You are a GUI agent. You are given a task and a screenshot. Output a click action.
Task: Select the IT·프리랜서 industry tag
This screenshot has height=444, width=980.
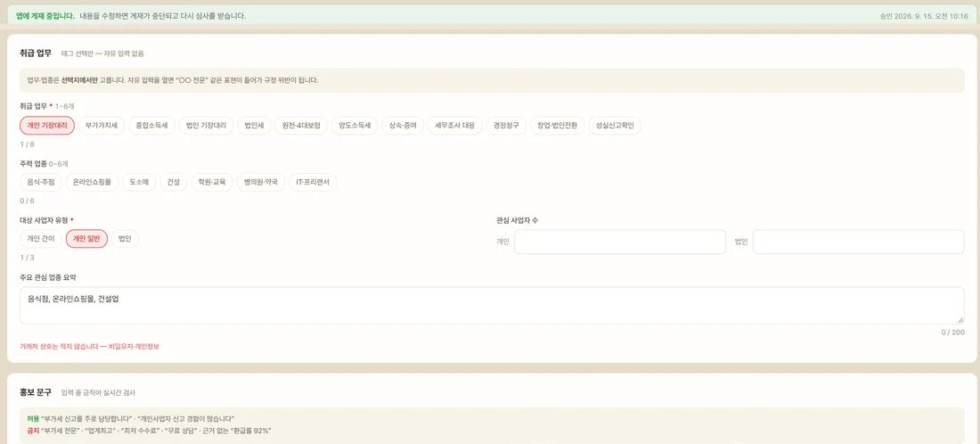(313, 183)
